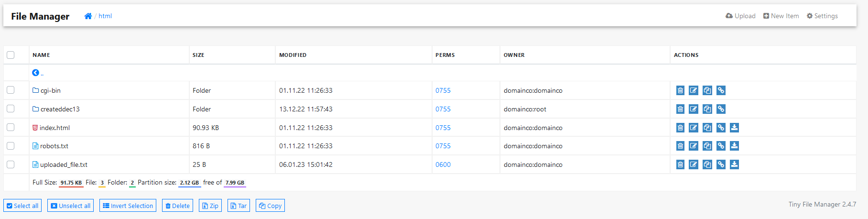Copy uploaded_file.txt using the copy icon
Viewport: 868px width, 219px height.
click(707, 164)
